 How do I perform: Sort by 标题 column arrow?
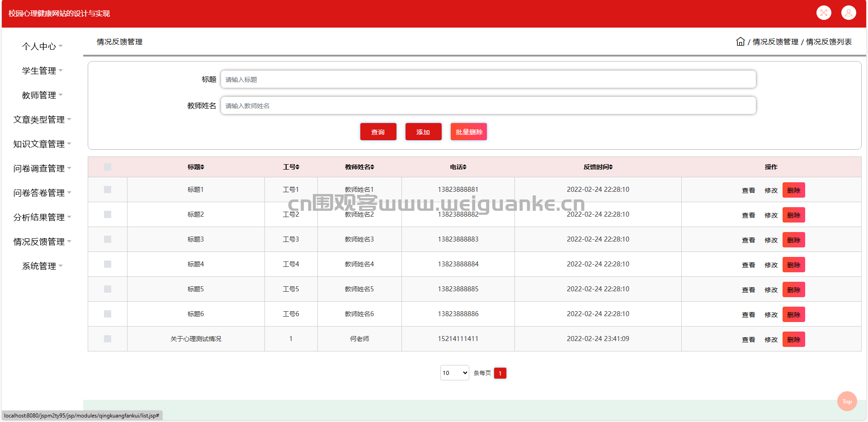[x=203, y=167]
